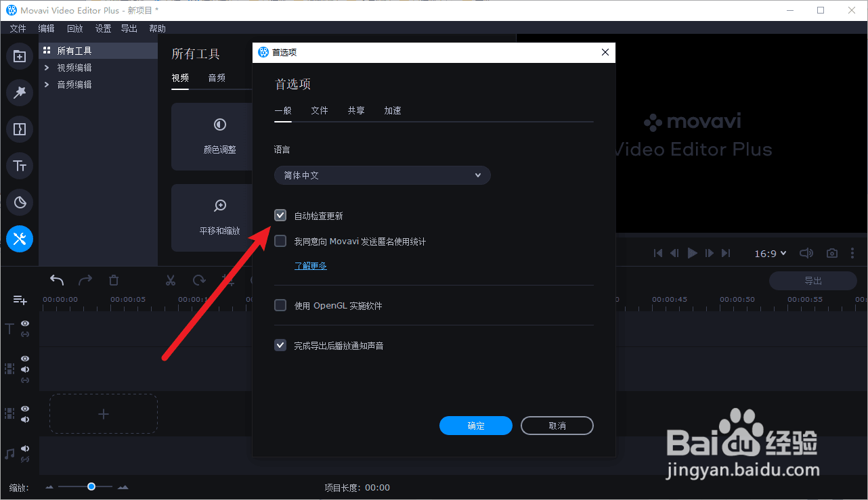This screenshot has height=500, width=868.
Task: Open the Transitions sidebar icon
Action: point(20,129)
